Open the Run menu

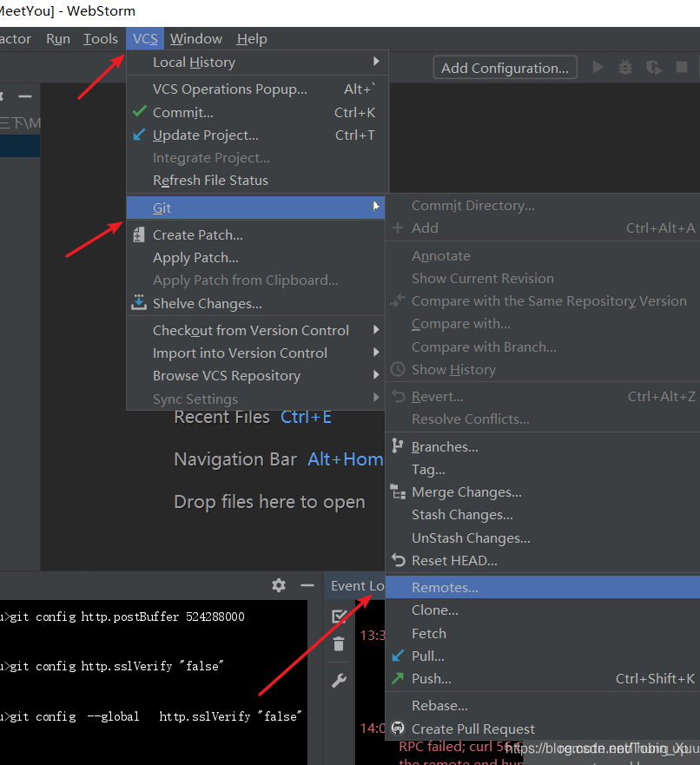(x=58, y=38)
